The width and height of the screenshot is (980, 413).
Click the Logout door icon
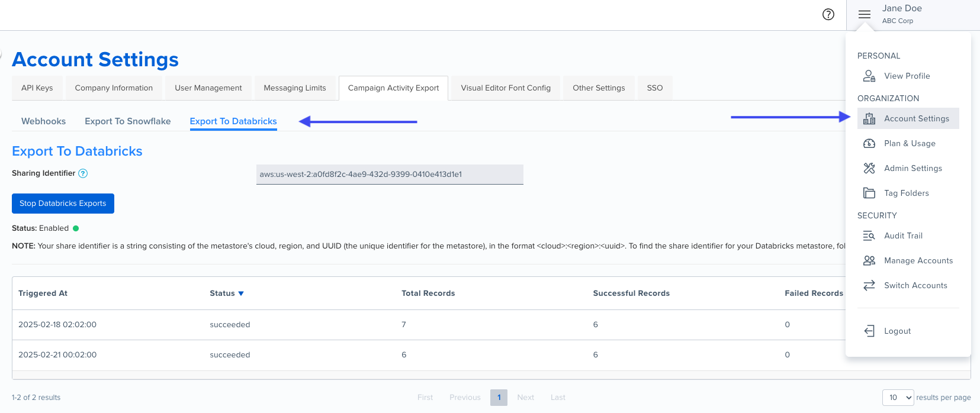click(869, 331)
